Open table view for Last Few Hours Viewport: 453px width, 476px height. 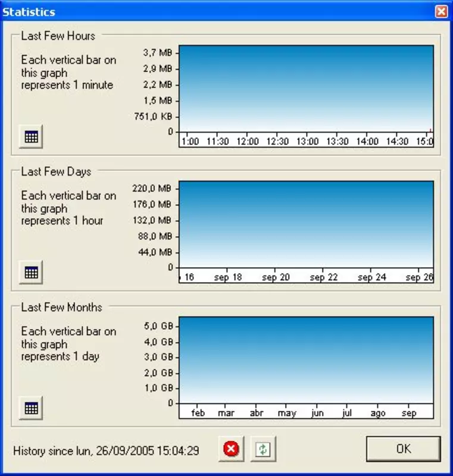pos(31,137)
